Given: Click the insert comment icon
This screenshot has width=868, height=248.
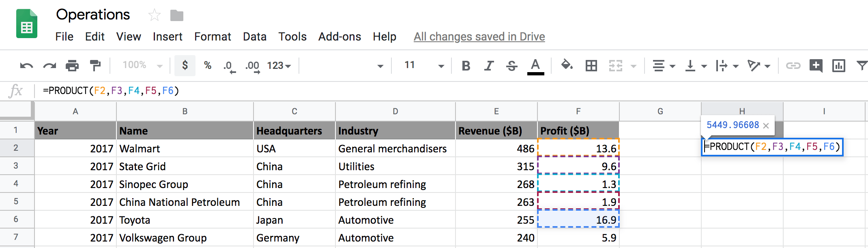Looking at the screenshot, I should pyautogui.click(x=816, y=66).
